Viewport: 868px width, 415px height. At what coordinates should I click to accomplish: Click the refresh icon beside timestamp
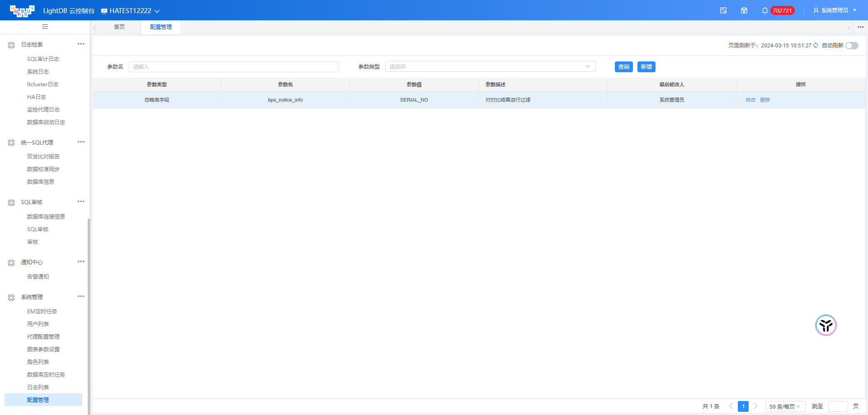[x=816, y=45]
